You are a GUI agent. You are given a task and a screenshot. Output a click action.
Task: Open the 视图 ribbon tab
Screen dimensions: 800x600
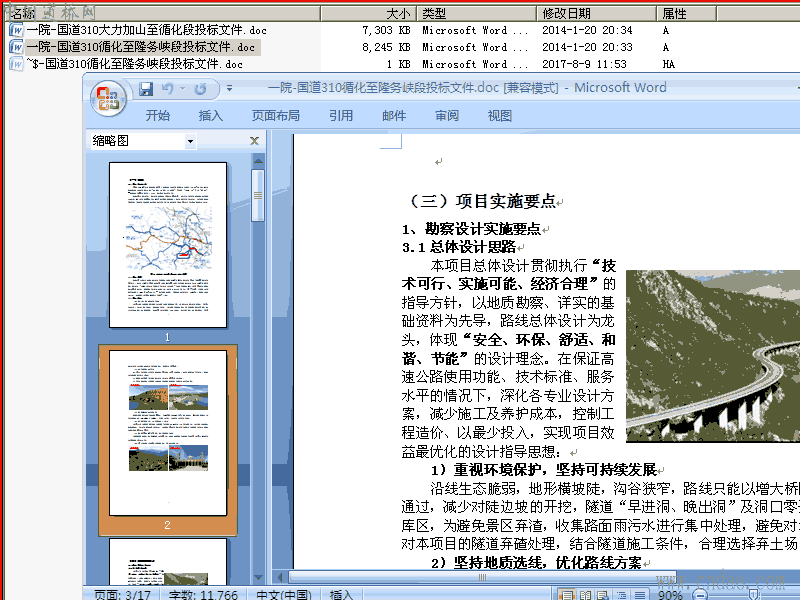pyautogui.click(x=499, y=116)
